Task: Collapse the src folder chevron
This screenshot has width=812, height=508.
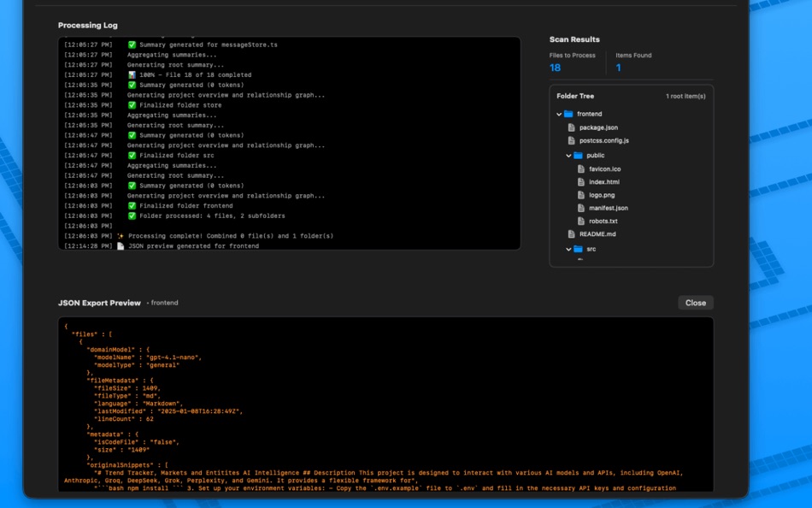Action: 567,248
